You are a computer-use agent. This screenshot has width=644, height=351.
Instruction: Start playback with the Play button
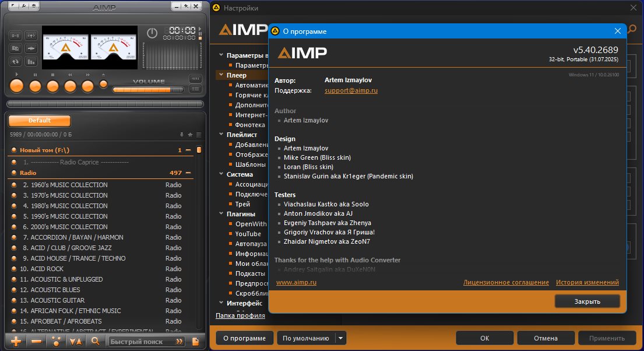coord(16,86)
